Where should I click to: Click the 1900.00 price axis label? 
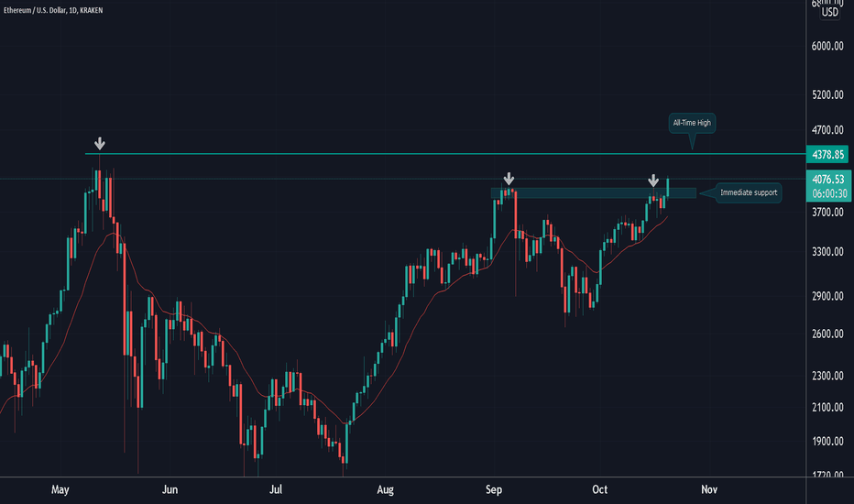pyautogui.click(x=827, y=442)
